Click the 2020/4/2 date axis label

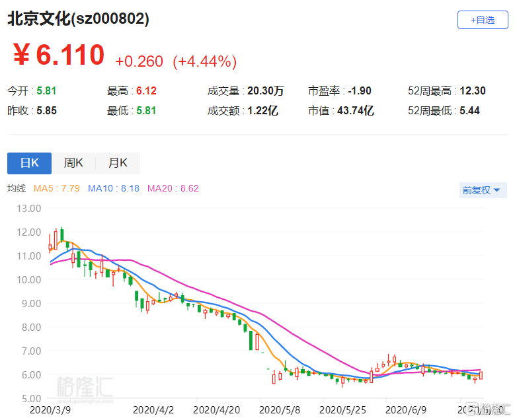point(153,410)
